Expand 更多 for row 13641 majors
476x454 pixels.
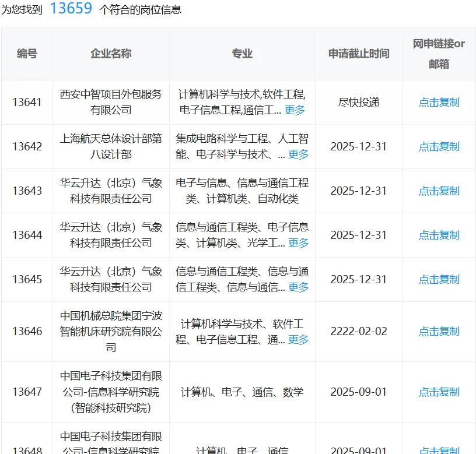pos(295,110)
